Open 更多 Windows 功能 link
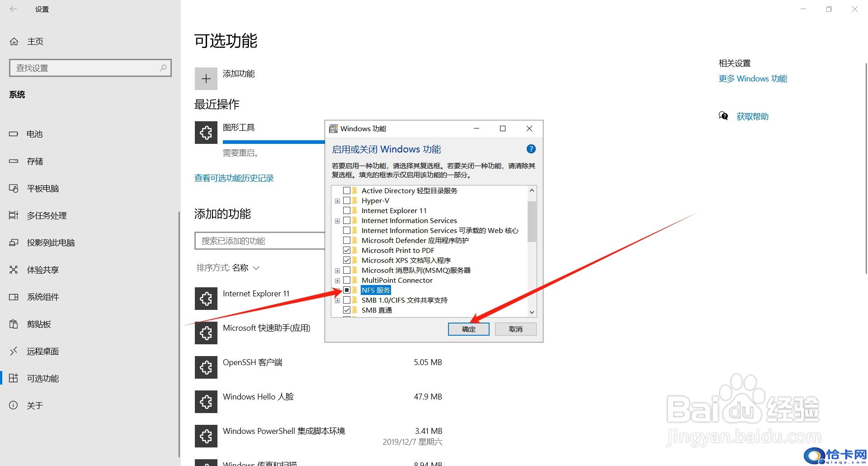The image size is (868, 466). pos(753,79)
